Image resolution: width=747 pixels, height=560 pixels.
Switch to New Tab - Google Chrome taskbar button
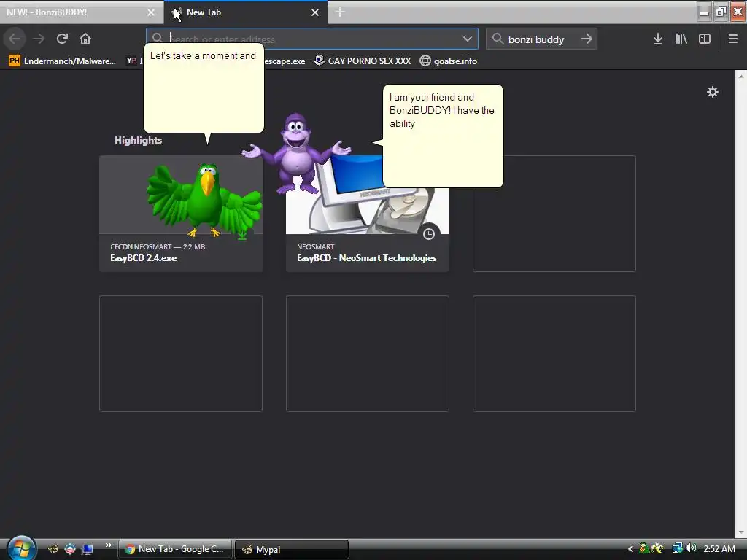(x=174, y=549)
